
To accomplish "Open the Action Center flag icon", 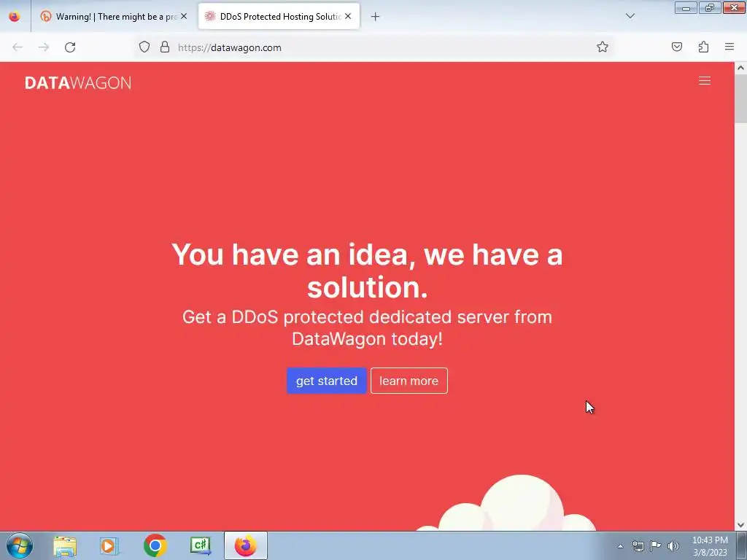I will click(656, 545).
